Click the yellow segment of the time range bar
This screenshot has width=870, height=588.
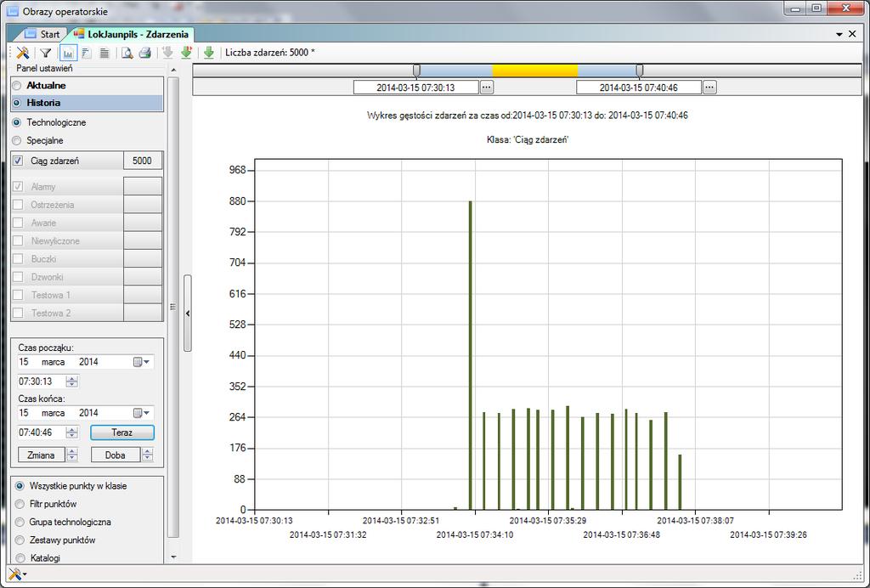point(535,71)
